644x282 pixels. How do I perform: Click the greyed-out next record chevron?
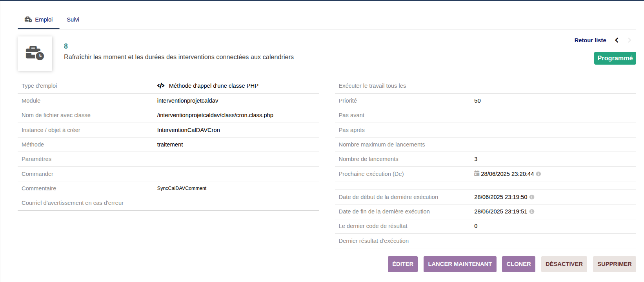point(629,40)
